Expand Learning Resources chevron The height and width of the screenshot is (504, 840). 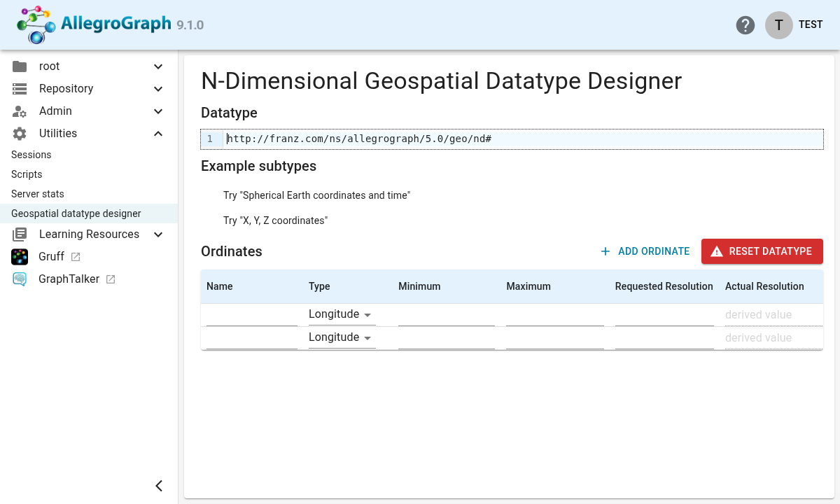[x=158, y=234]
